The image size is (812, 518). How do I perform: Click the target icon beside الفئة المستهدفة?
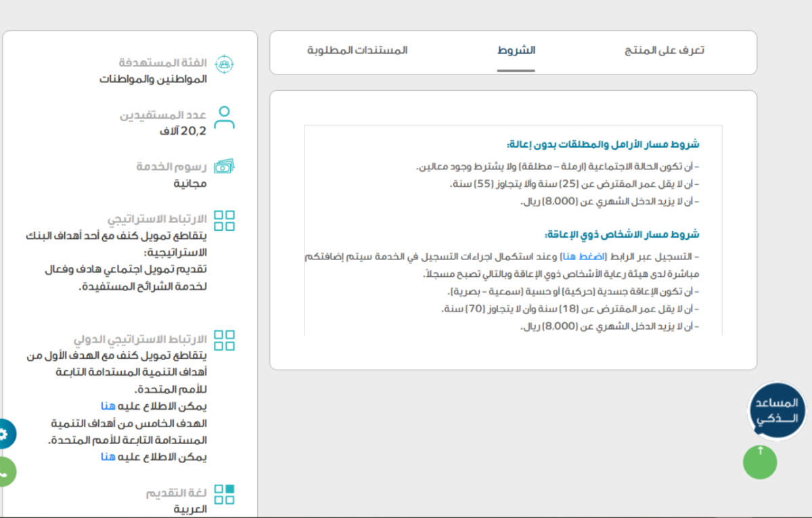(224, 64)
